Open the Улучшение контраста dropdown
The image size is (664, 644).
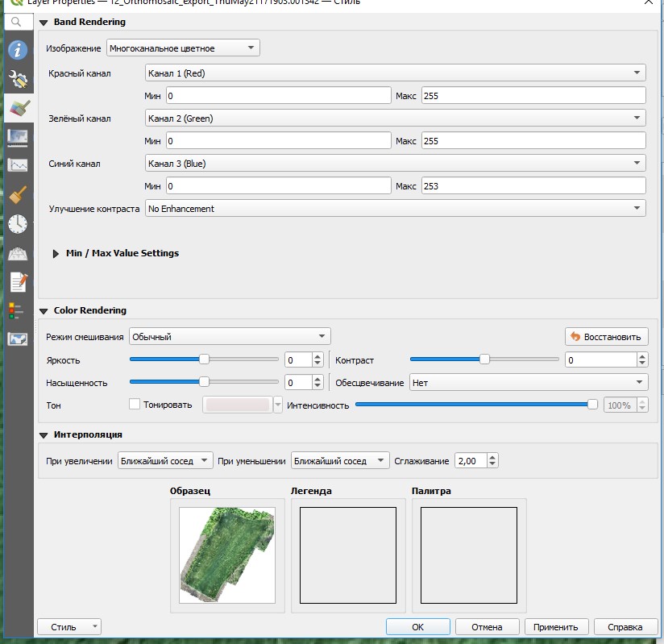(x=395, y=209)
